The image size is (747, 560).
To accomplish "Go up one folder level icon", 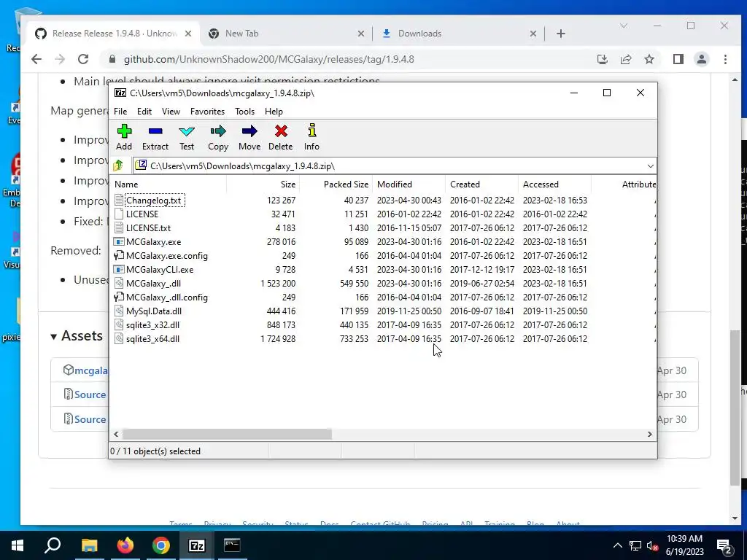I will click(x=118, y=166).
